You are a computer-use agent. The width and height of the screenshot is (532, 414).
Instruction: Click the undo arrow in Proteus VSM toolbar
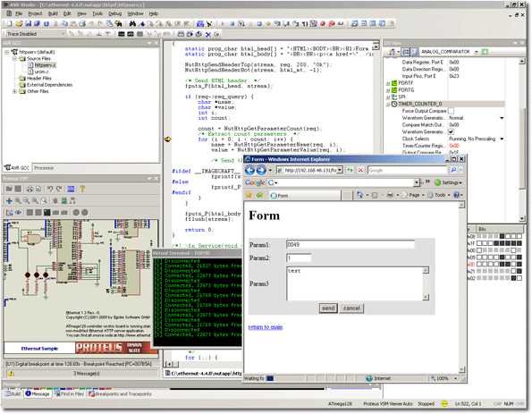coord(50,189)
